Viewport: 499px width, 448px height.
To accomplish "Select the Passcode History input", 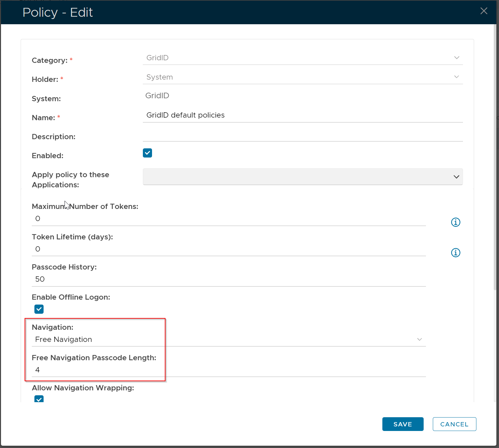I will (x=228, y=279).
